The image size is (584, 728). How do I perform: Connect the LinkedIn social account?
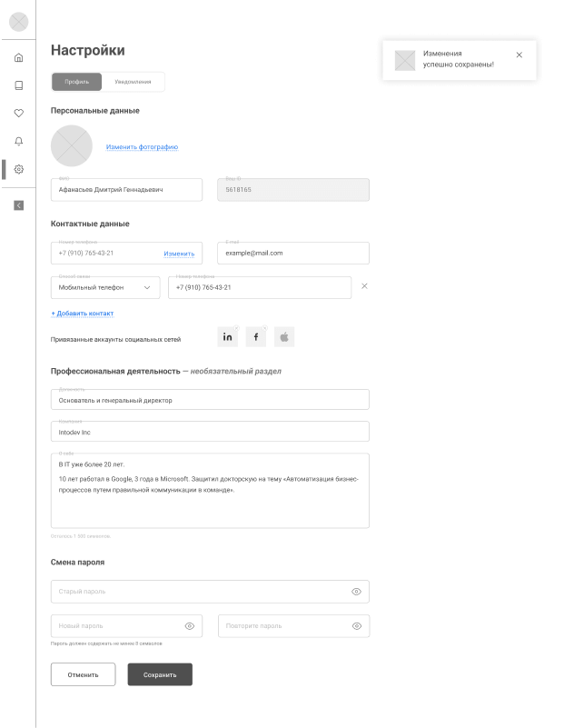point(228,337)
